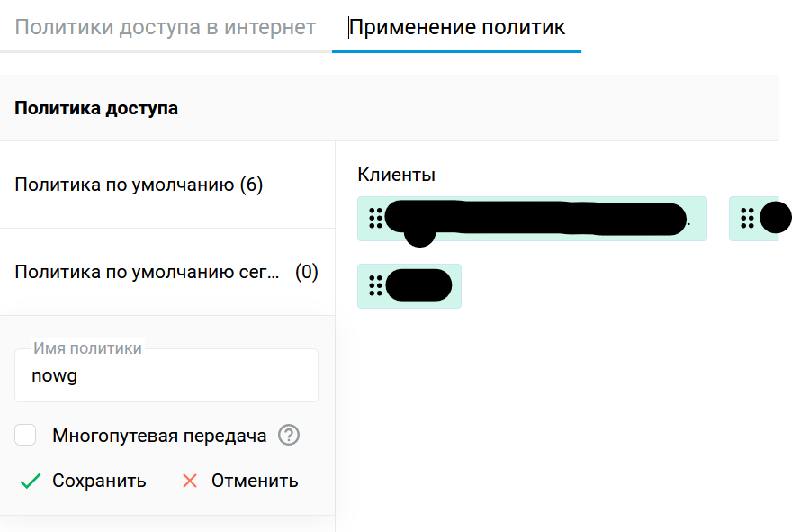Image resolution: width=792 pixels, height=532 pixels.
Task: Click the drag handle of the short second-row chip
Action: (375, 285)
